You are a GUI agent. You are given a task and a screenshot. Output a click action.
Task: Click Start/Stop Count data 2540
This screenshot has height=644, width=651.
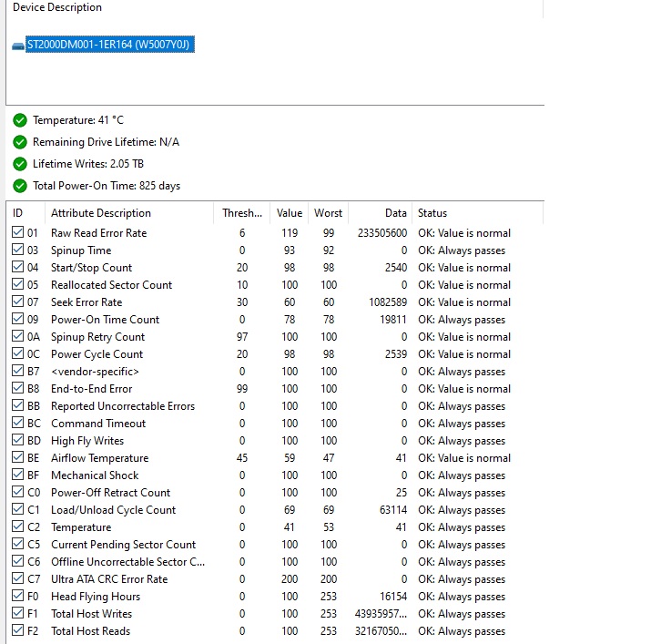coord(396,268)
